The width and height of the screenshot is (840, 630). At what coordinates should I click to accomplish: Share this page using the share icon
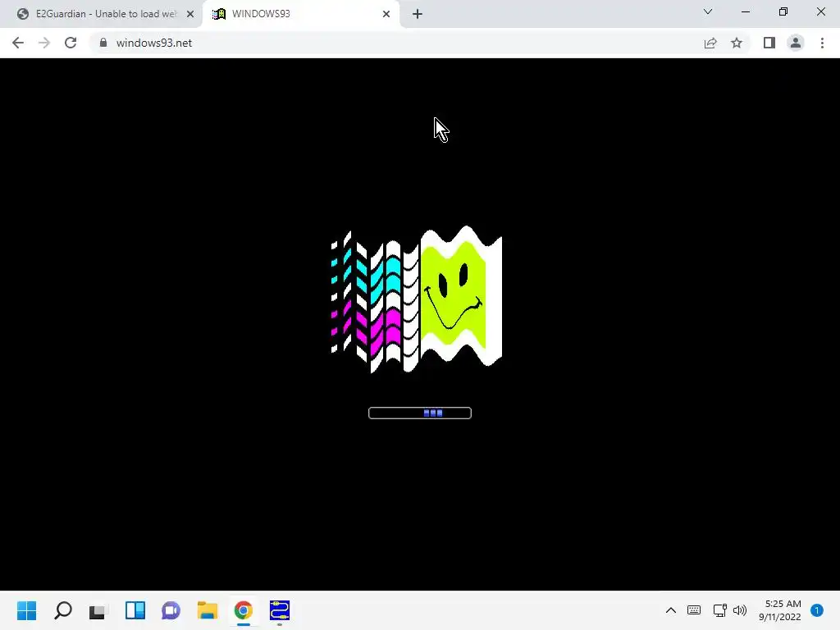[x=710, y=43]
